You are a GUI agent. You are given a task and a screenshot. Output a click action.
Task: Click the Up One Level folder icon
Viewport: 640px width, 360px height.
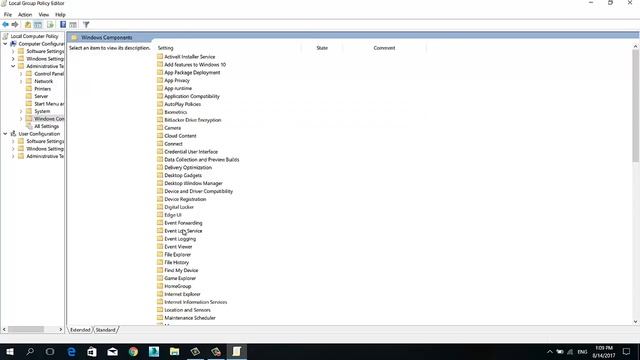click(28, 25)
